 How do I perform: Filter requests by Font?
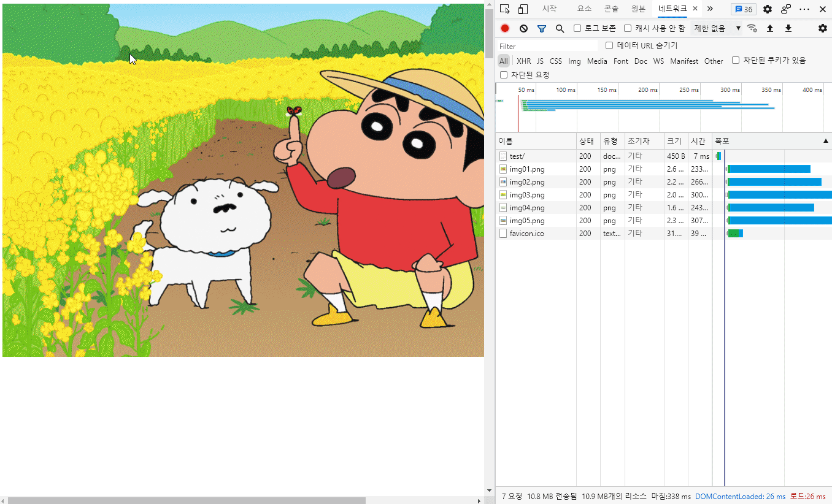coord(621,61)
